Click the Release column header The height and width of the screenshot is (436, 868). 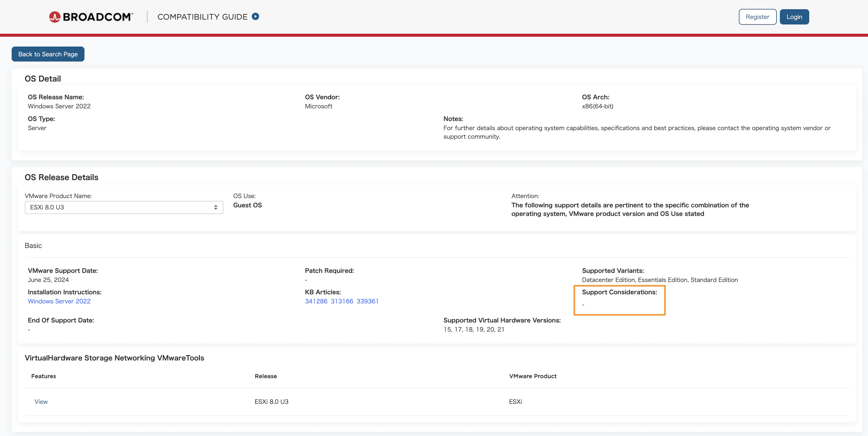266,376
